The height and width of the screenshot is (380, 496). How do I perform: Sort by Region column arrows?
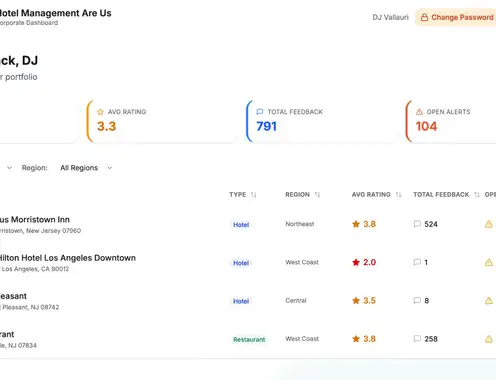click(317, 195)
